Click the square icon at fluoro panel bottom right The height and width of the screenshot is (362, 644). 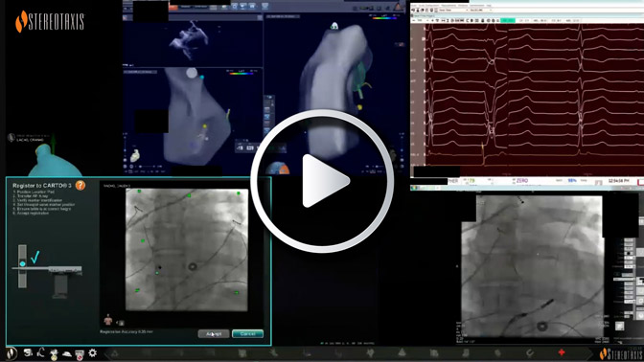click(x=619, y=326)
